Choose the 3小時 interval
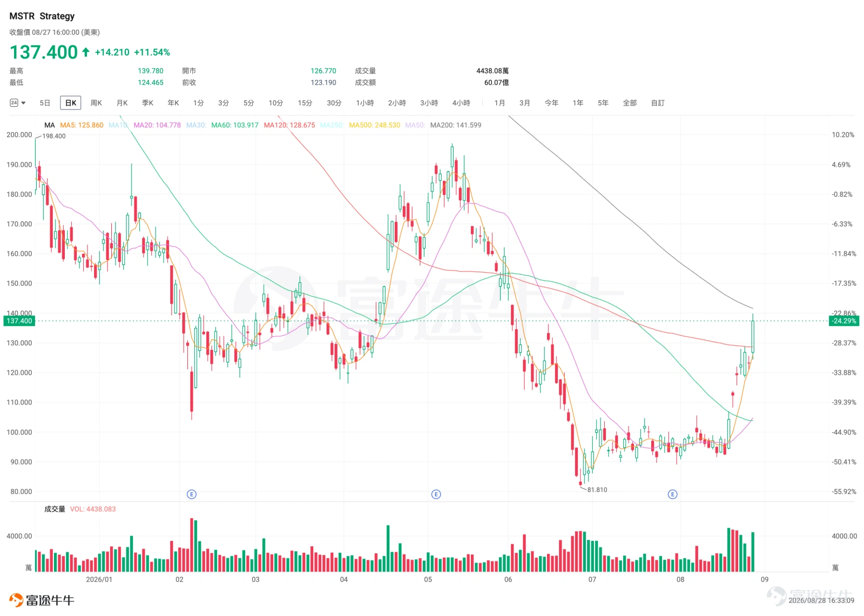Viewport: 864px width, 616px height. (x=429, y=103)
